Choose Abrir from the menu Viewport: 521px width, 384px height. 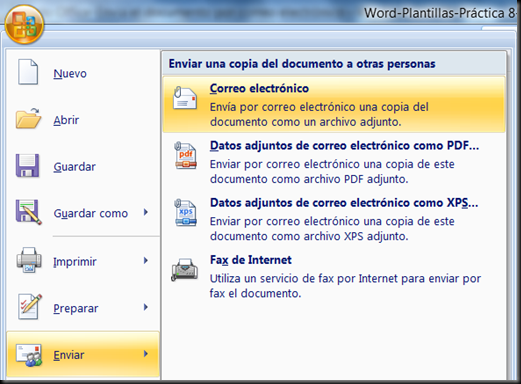83,120
